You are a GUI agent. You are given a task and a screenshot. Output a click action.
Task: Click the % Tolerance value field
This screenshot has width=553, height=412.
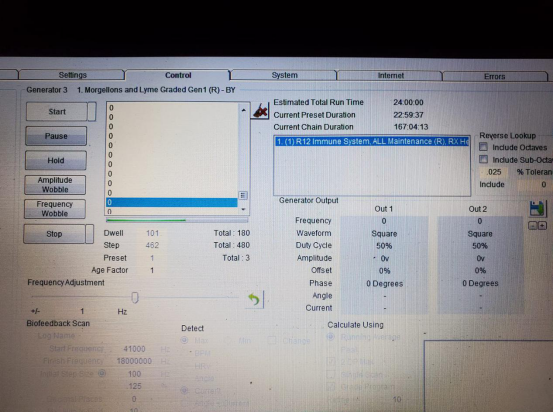pyautogui.click(x=494, y=172)
